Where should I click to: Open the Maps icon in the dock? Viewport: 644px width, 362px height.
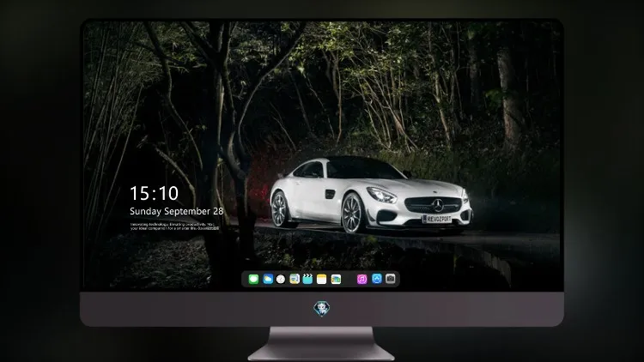click(295, 279)
